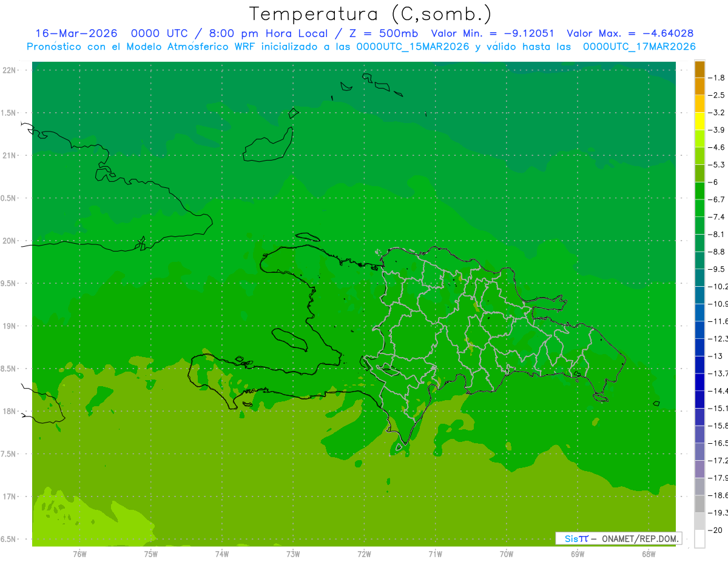
Task: Click the '21N' latitude label
Action: point(8,155)
